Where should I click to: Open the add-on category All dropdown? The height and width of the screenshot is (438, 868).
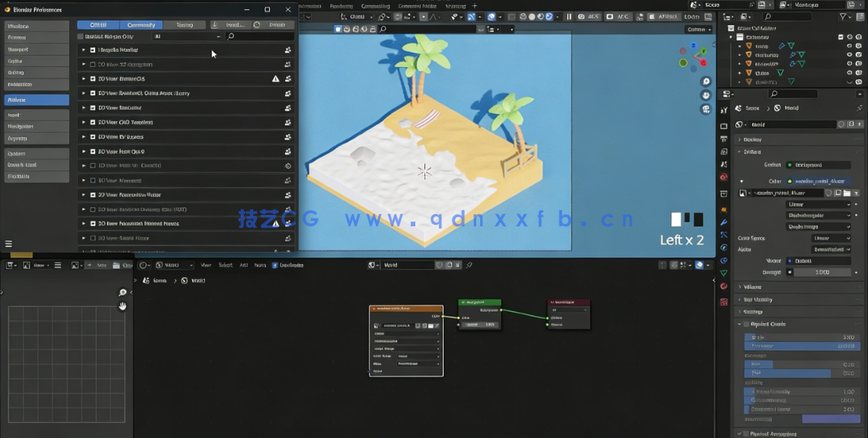[x=187, y=37]
